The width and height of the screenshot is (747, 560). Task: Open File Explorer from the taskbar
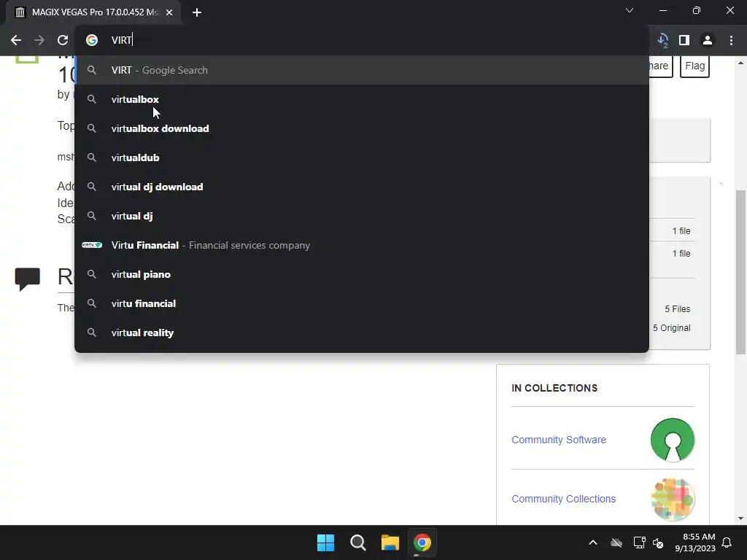click(390, 542)
